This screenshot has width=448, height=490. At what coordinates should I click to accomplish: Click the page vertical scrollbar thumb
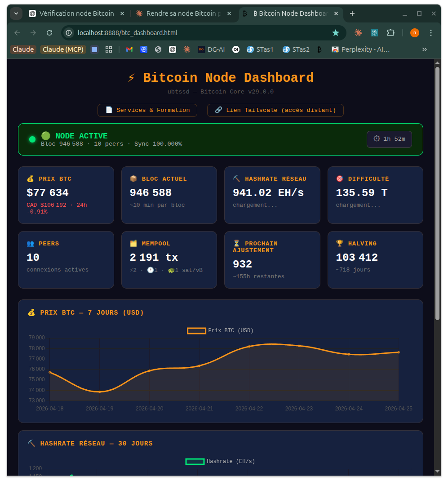(437, 193)
